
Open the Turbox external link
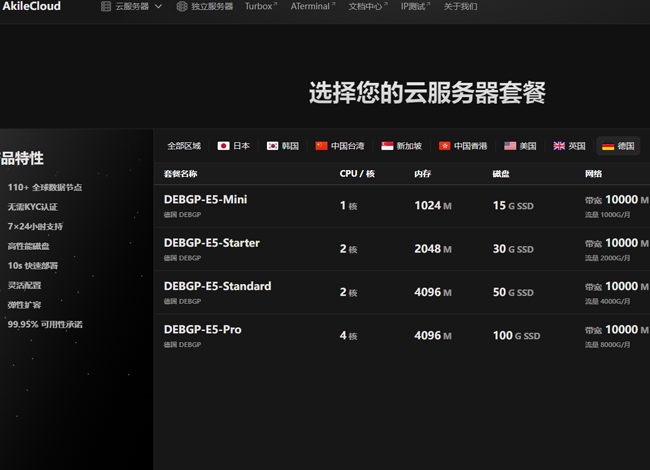point(260,6)
